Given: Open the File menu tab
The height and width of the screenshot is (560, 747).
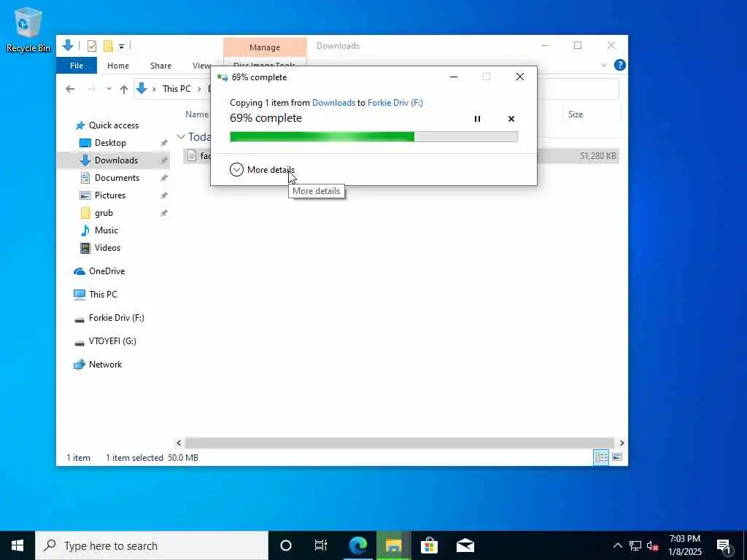Looking at the screenshot, I should [76, 65].
